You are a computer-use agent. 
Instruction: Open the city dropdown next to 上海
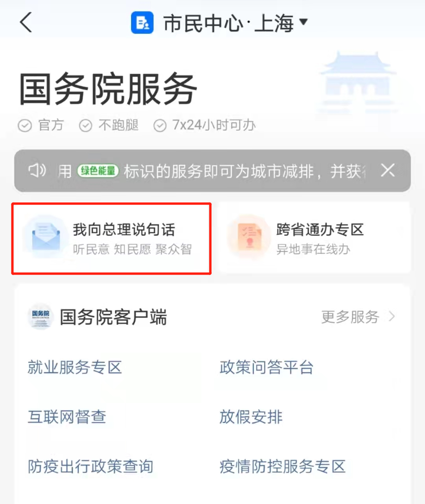[x=303, y=22]
